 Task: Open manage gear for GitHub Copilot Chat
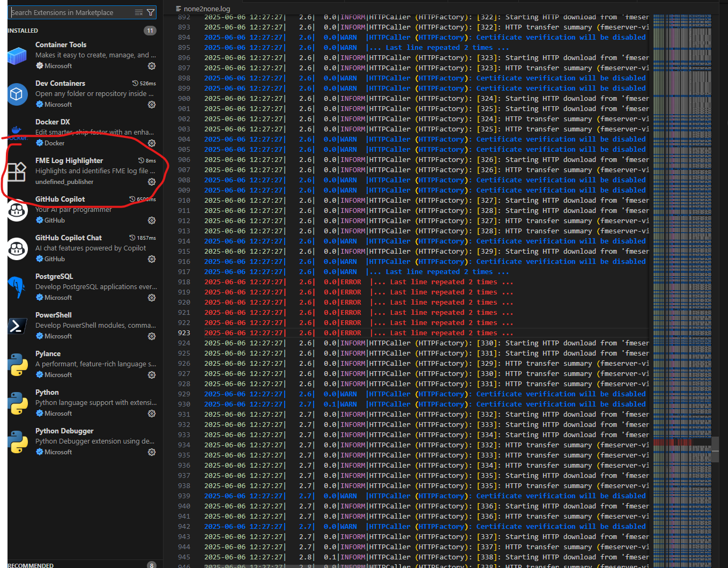coord(152,259)
